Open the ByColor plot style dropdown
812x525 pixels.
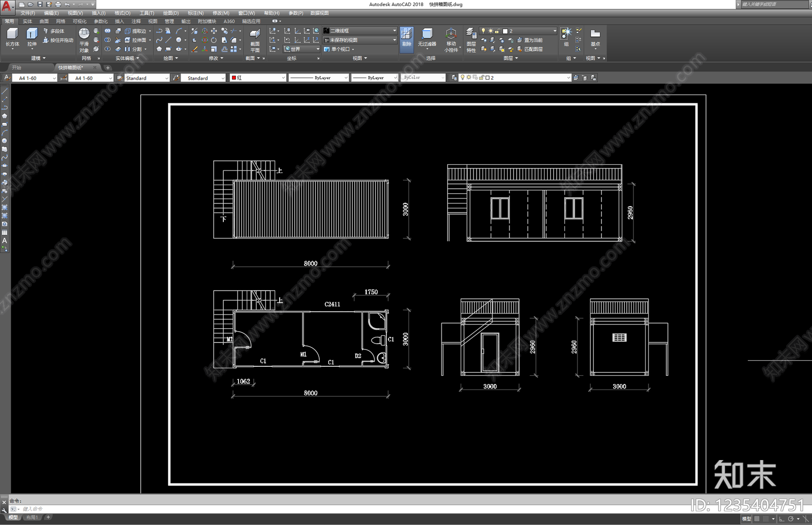423,78
